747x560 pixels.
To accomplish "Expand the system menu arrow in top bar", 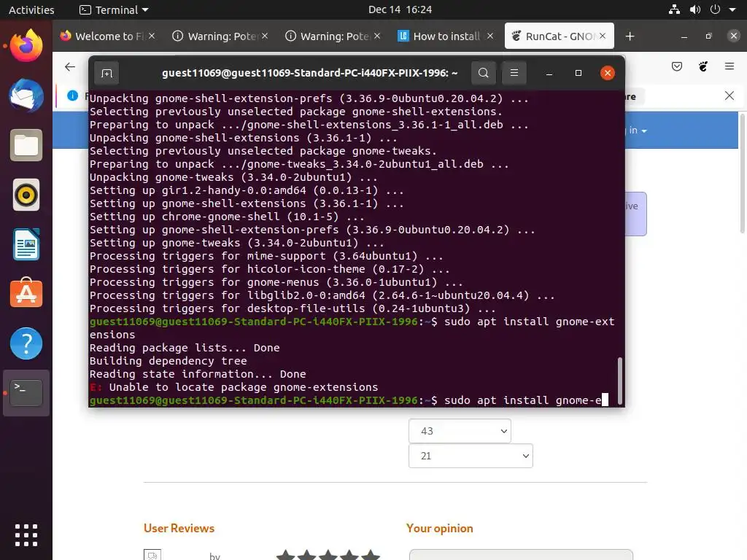I will pos(732,9).
